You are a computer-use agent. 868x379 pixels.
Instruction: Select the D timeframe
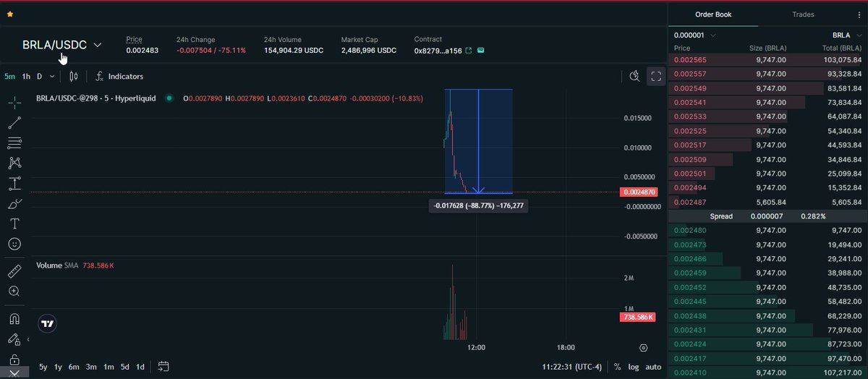tap(40, 77)
